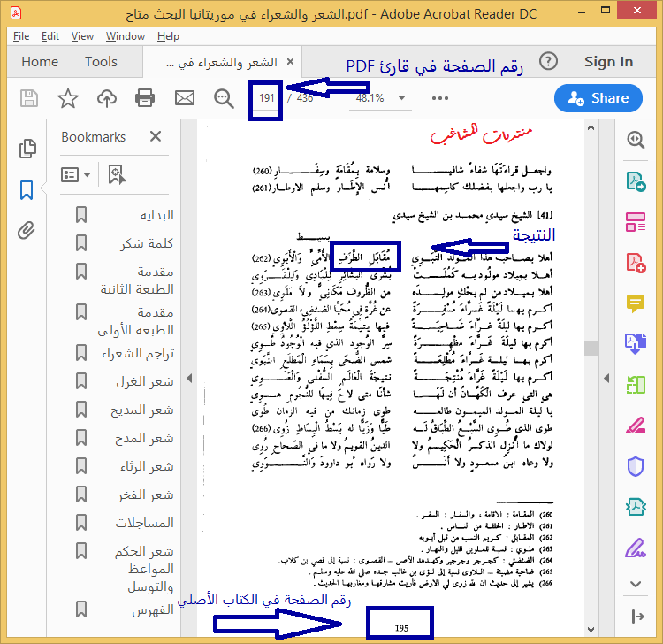Image resolution: width=663 pixels, height=644 pixels.
Task: Switch to the Tools tab
Action: [101, 62]
